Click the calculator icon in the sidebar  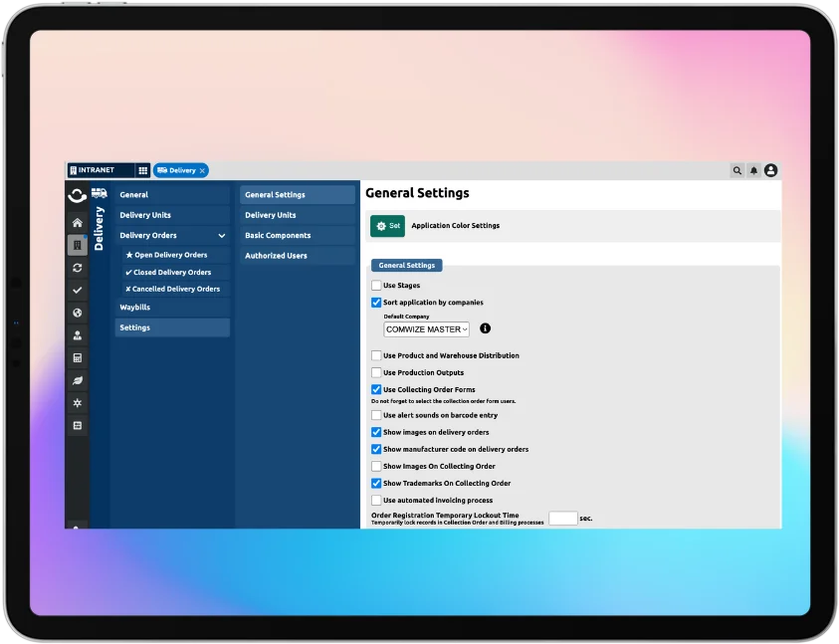click(78, 357)
